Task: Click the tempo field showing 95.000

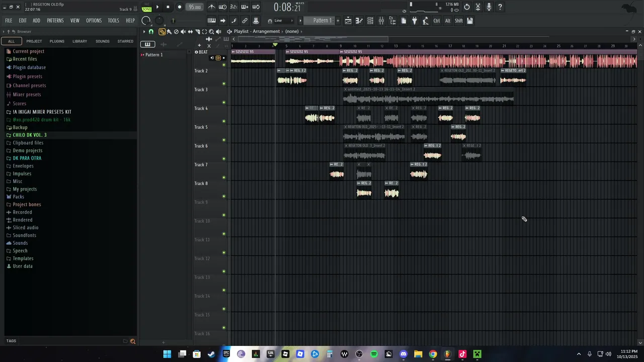Action: pyautogui.click(x=195, y=7)
